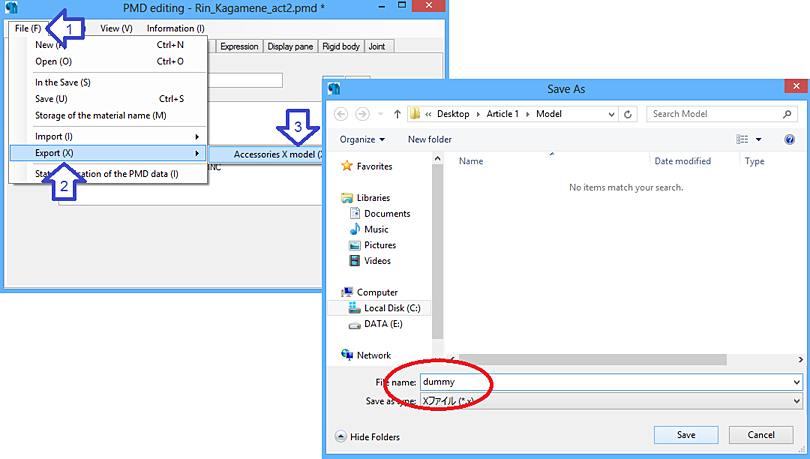Open the Save as type dropdown

pyautogui.click(x=611, y=401)
